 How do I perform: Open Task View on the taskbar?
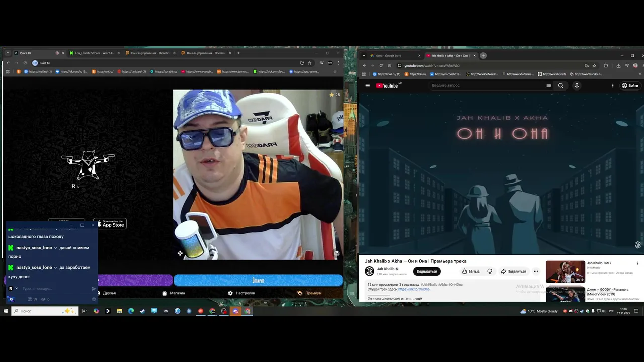click(84, 311)
